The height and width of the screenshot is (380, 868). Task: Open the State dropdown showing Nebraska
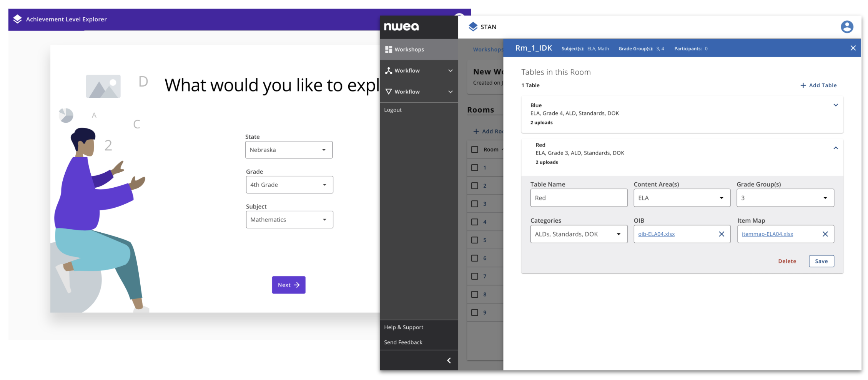289,150
